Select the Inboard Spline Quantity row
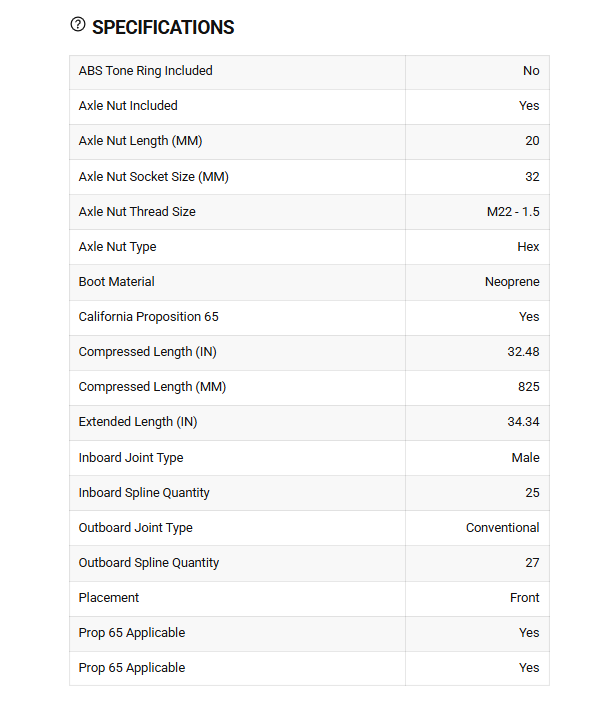Image resolution: width=612 pixels, height=706 pixels. (x=309, y=493)
